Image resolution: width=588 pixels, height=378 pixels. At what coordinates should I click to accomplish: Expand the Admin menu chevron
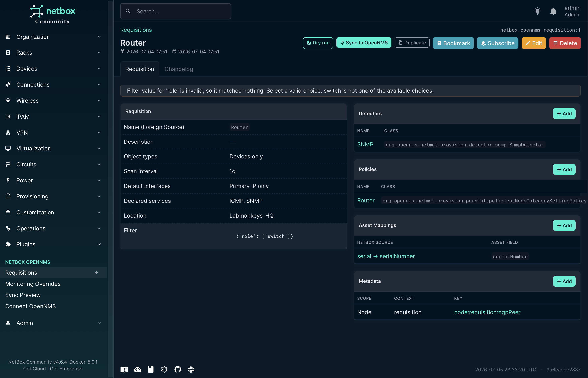99,323
